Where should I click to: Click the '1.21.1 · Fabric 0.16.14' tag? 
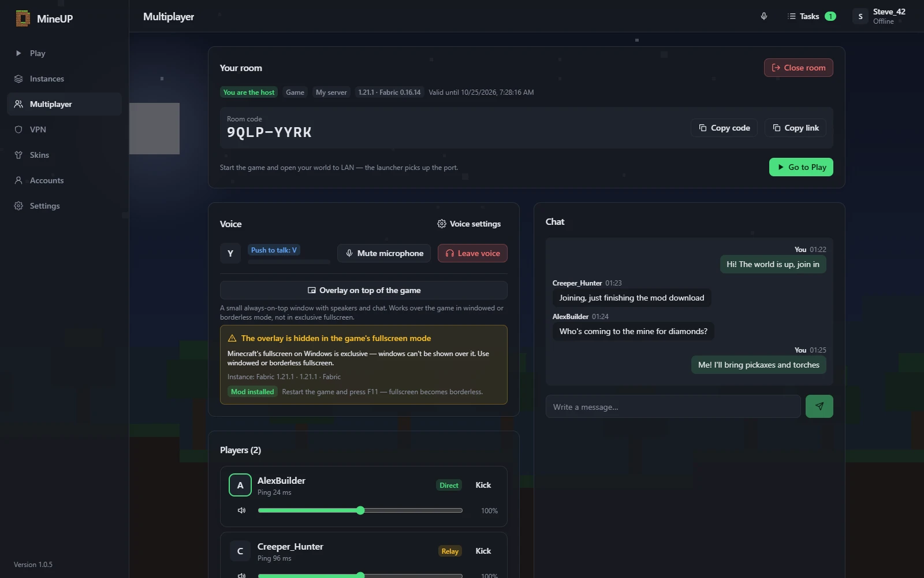point(389,92)
